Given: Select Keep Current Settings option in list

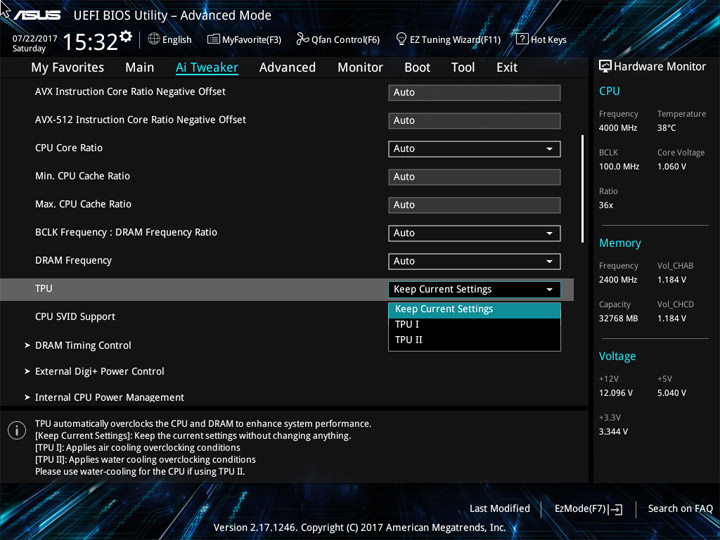Looking at the screenshot, I should pos(474,309).
